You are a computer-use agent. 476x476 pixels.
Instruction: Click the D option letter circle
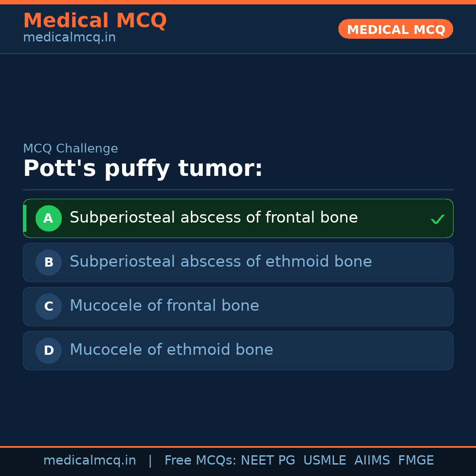[48, 350]
